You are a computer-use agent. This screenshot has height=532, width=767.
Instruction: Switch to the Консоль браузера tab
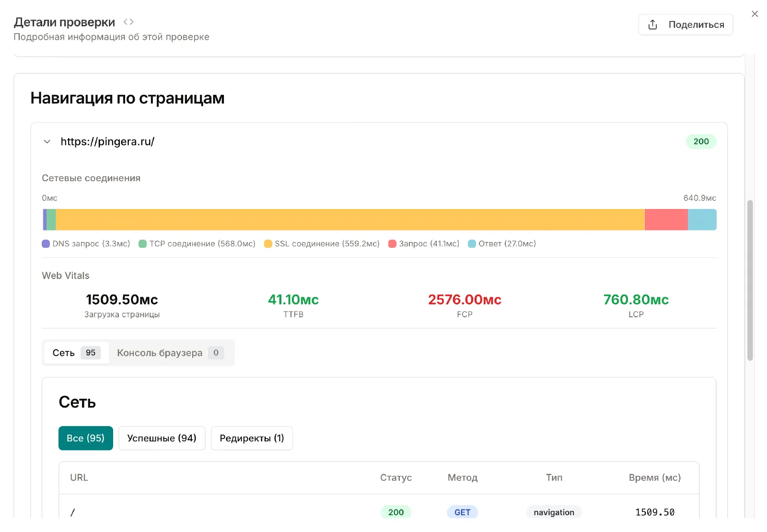click(171, 353)
